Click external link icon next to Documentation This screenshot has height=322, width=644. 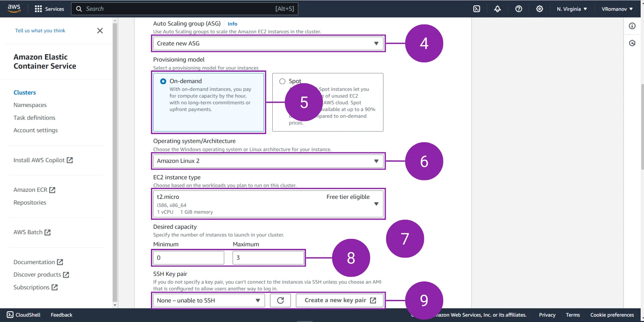pyautogui.click(x=60, y=262)
